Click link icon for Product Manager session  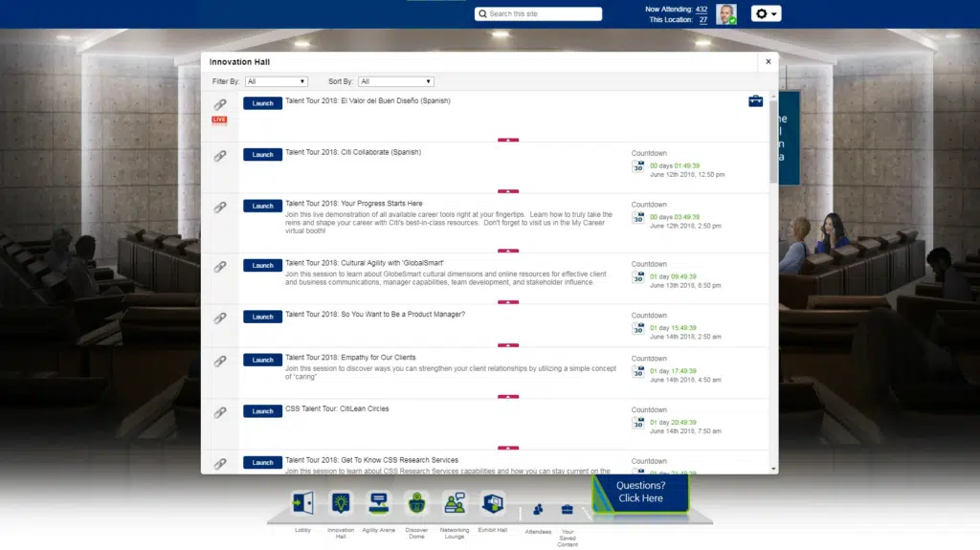(x=220, y=319)
